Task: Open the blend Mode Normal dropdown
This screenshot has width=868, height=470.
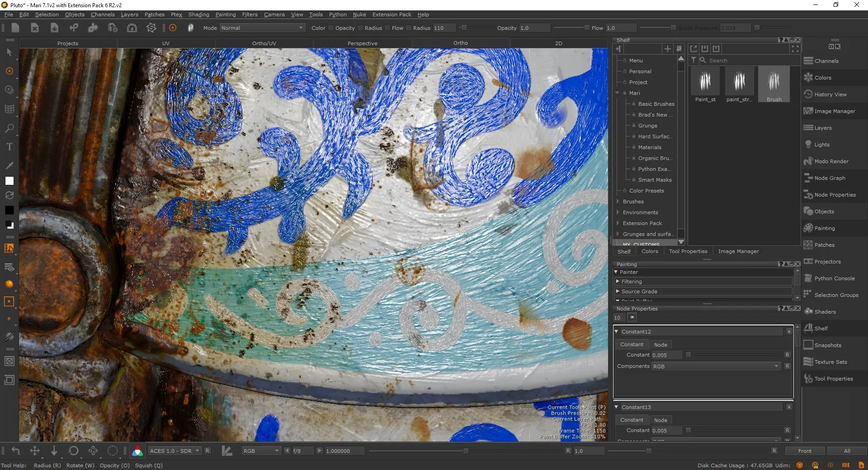Action: [262, 28]
